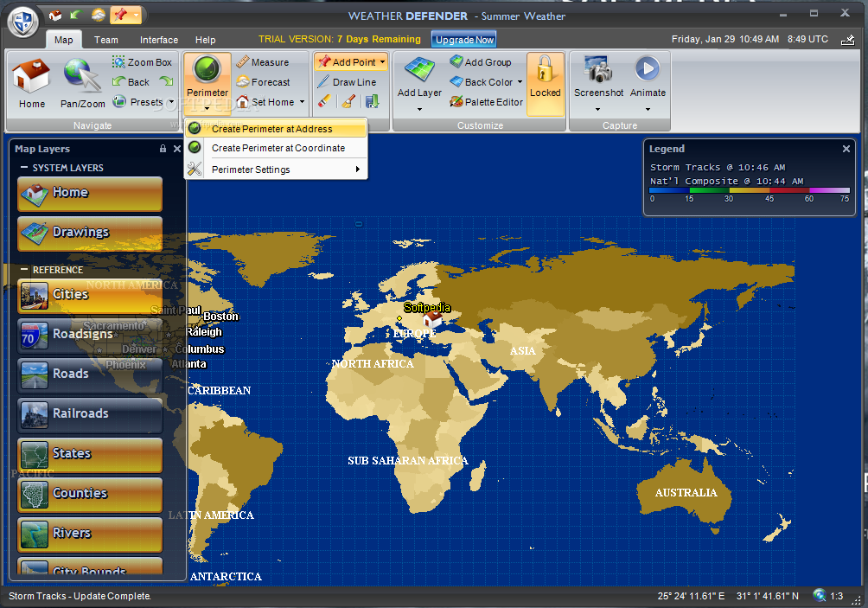Toggle the Roadsigns layer

pos(90,336)
